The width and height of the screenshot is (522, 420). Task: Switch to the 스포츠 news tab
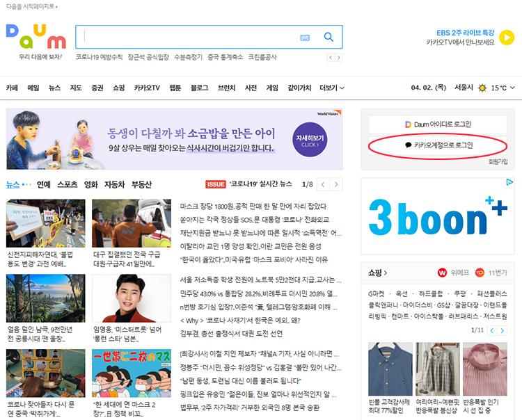point(68,184)
